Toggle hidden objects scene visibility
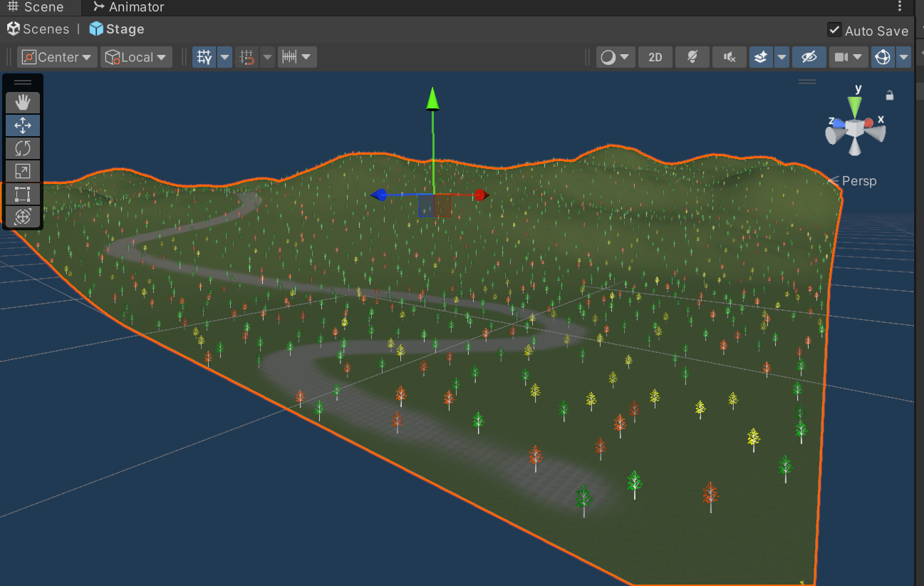924x586 pixels. 809,57
